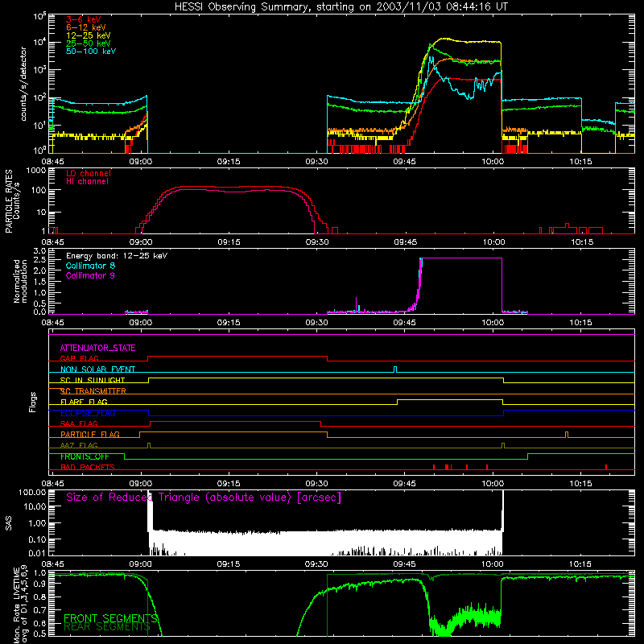Click the ECLIPSE_FLAG label
Screen dimensions: 644x644
[x=88, y=413]
